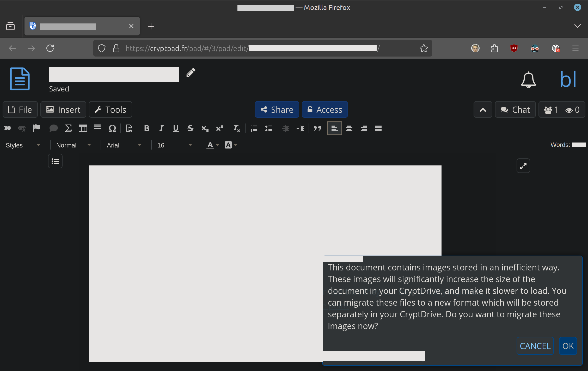Viewport: 588px width, 371px height.
Task: Insert numbered list
Action: click(254, 128)
